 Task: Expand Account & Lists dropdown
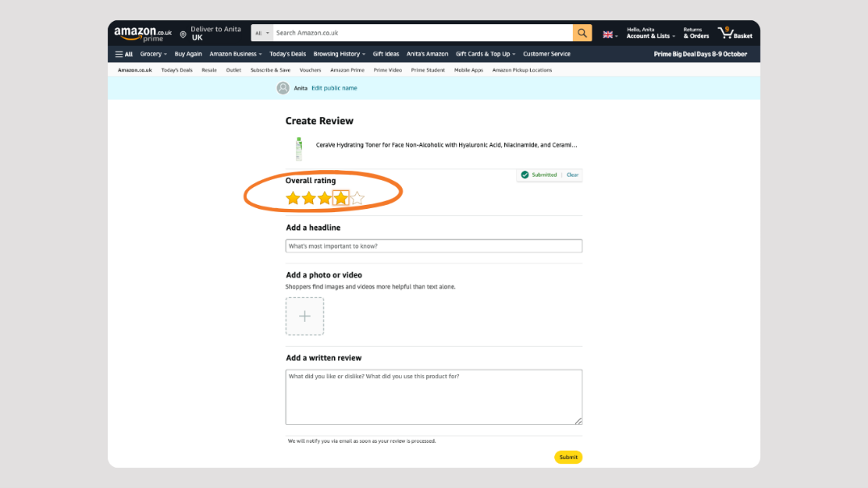tap(650, 33)
